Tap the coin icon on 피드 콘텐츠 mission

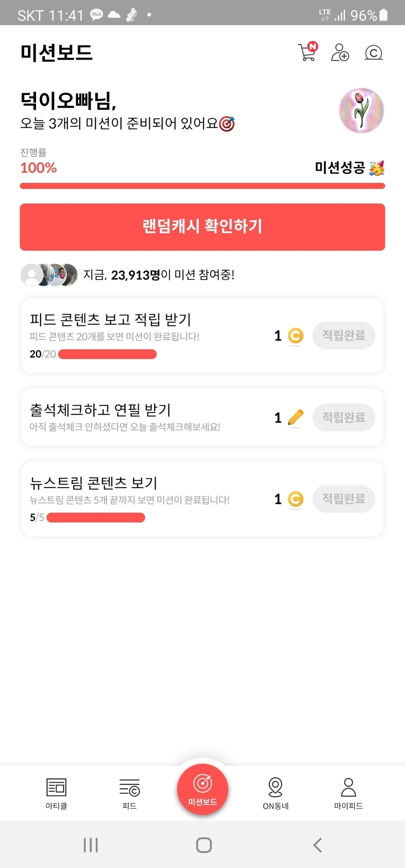(295, 336)
